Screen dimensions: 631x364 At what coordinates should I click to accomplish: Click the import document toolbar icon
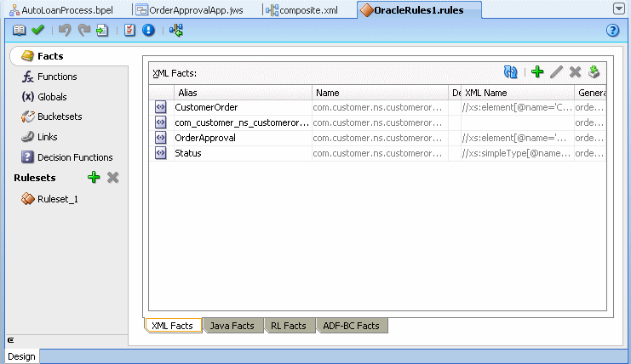point(102,30)
